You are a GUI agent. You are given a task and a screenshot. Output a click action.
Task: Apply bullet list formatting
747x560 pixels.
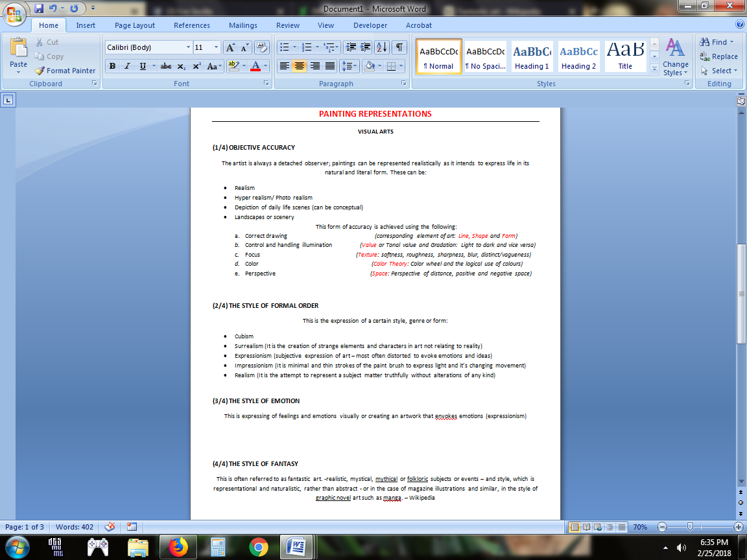285,47
